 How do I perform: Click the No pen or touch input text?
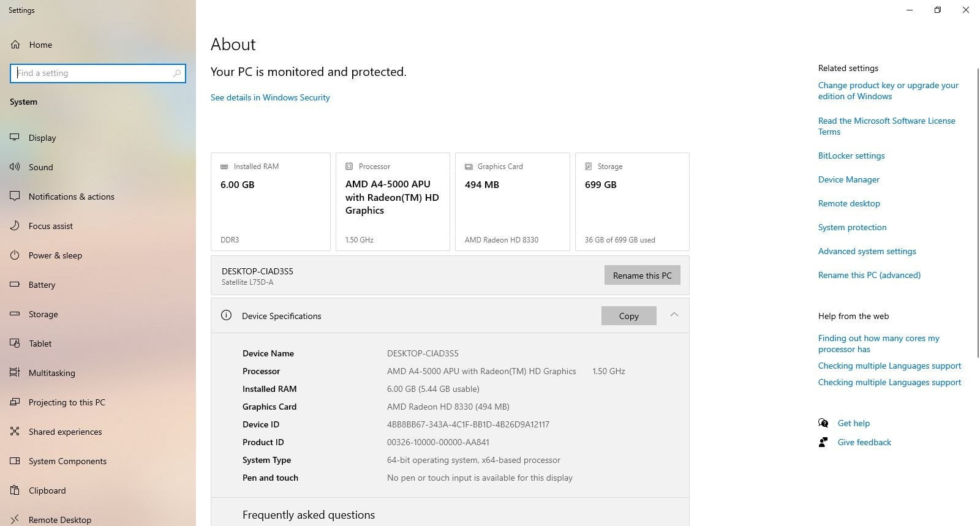click(x=480, y=478)
